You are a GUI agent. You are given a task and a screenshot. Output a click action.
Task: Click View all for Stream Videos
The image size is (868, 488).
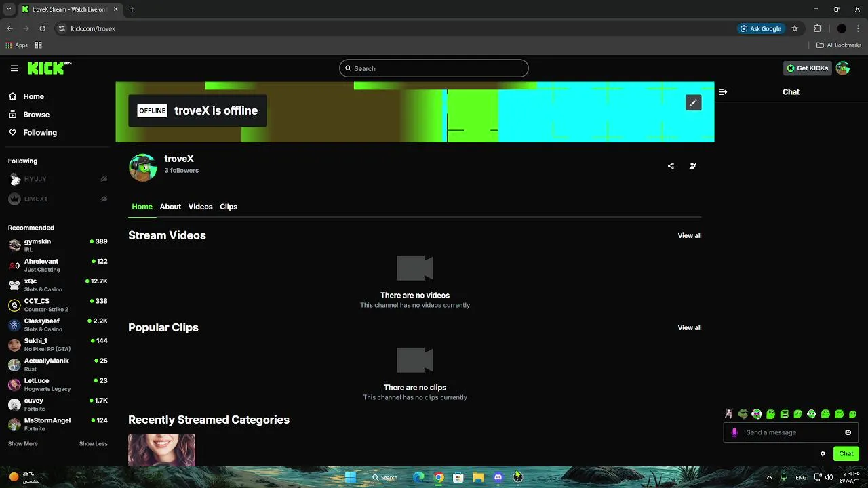[x=690, y=236]
